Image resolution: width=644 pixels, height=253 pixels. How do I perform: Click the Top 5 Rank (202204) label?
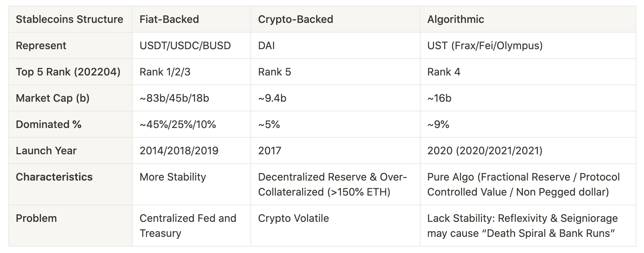tap(70, 72)
